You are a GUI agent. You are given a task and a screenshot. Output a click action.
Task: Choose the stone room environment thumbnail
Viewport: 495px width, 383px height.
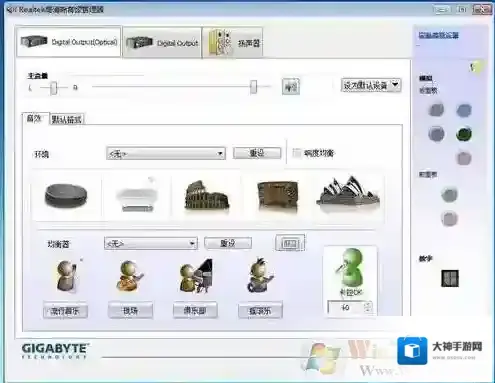click(x=66, y=196)
